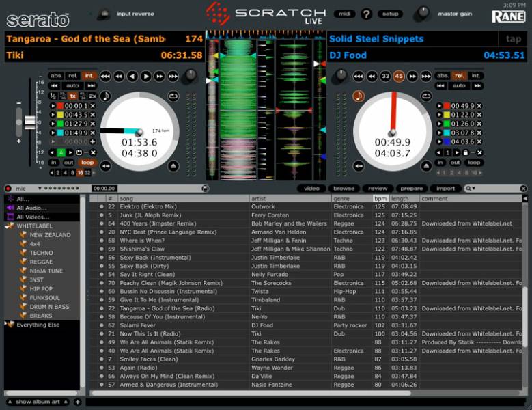Image resolution: width=532 pixels, height=410 pixels.
Task: Skip to previous track on right deck
Action: [440, 86]
